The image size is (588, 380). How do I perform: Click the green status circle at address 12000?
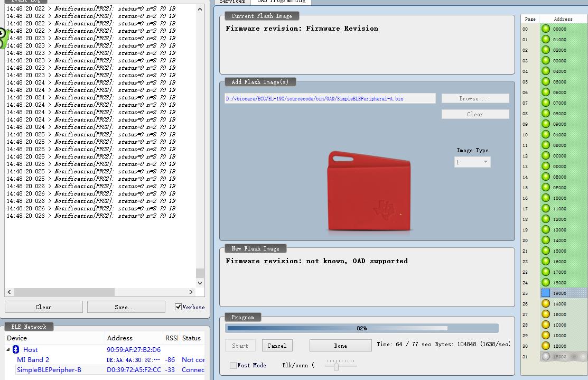[x=546, y=219]
